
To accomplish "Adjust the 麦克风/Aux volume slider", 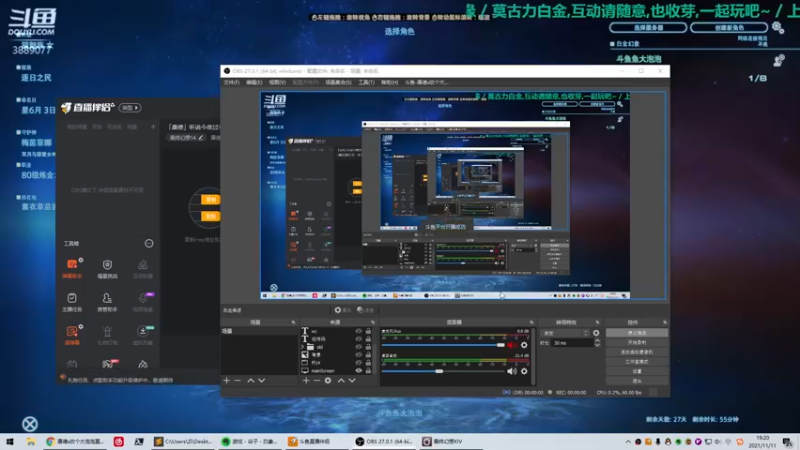I will (x=443, y=345).
